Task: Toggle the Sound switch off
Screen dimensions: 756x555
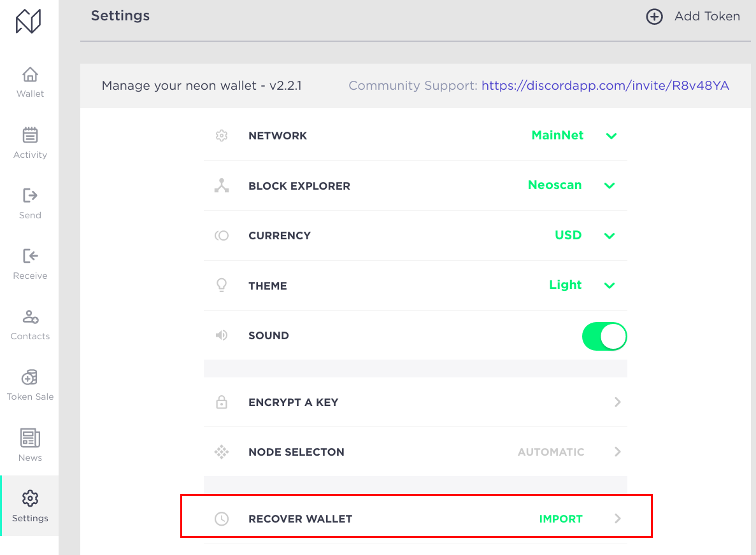Action: tap(604, 336)
